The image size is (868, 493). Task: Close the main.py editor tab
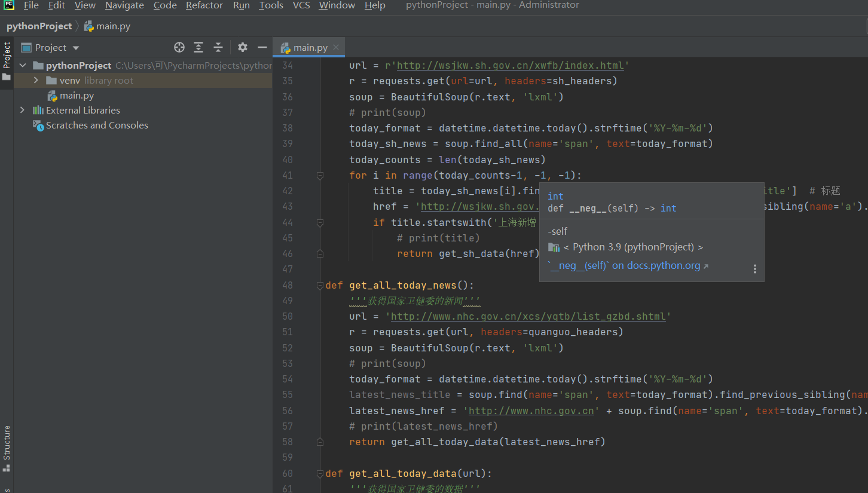tap(336, 47)
